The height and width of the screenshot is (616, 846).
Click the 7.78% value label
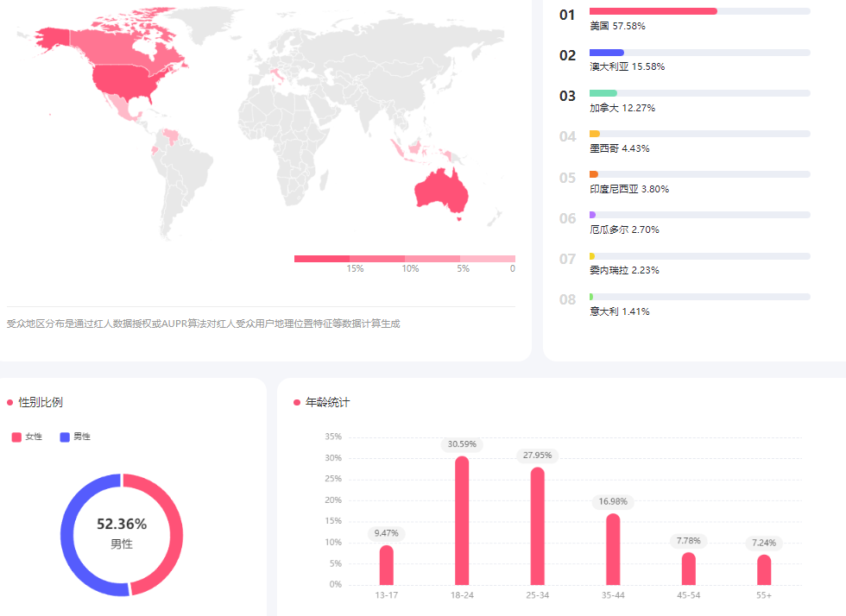pos(689,540)
